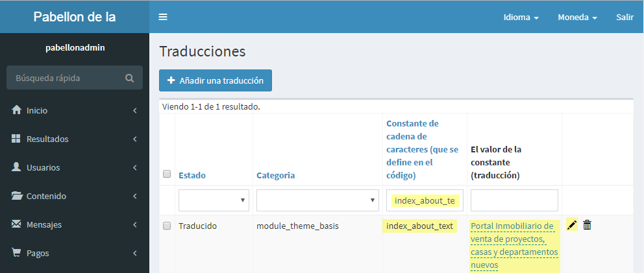
Task: Click the Pagos shopping cart icon
Action: click(x=17, y=253)
